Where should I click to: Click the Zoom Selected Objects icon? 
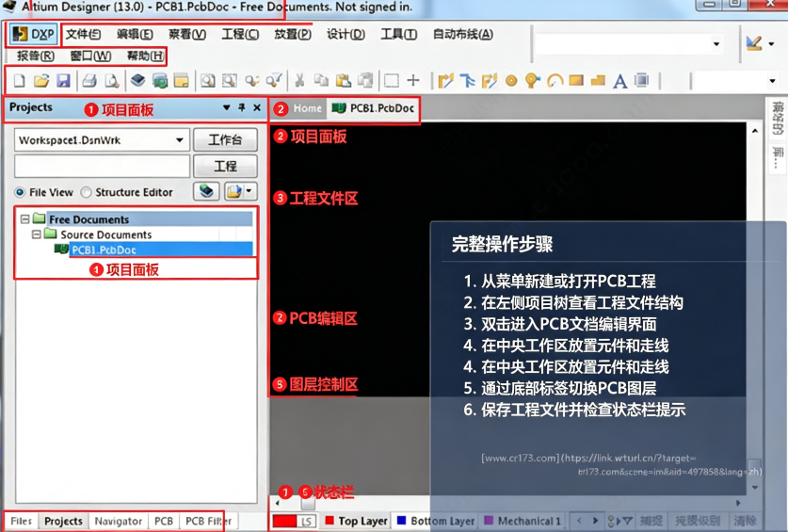point(251,80)
